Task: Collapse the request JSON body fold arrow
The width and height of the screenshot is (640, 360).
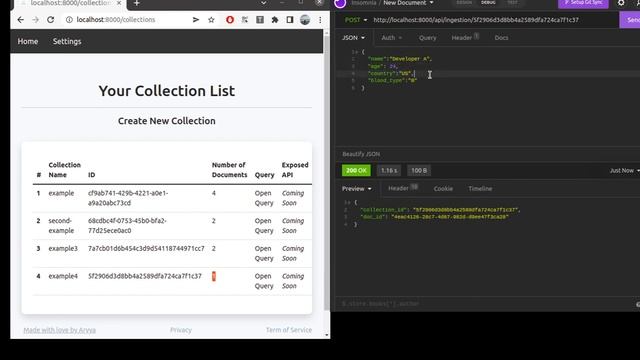Action: coord(357,52)
